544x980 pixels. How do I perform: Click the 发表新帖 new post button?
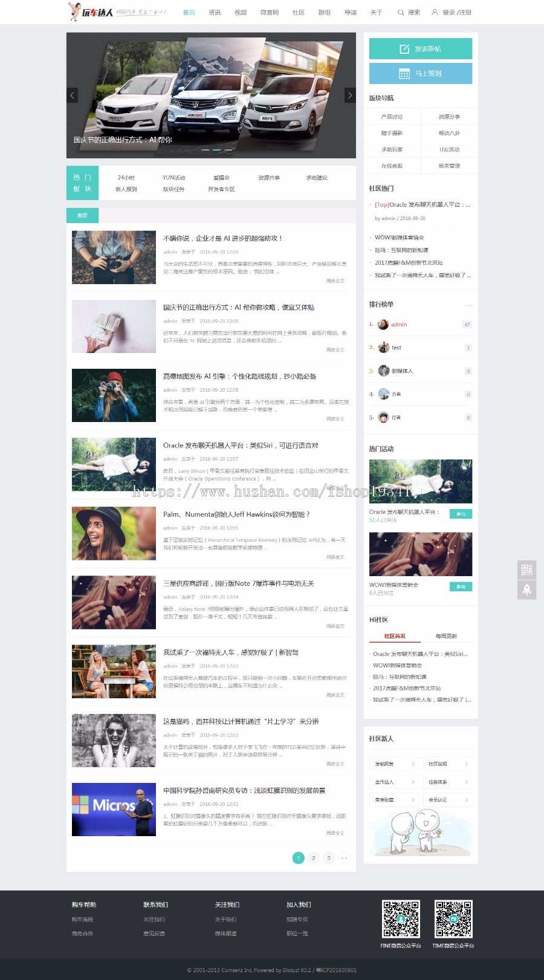tap(421, 49)
